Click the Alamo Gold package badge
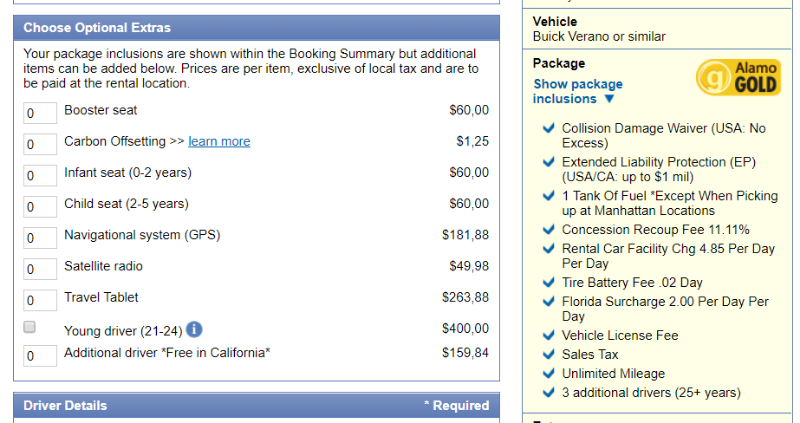This screenshot has width=800, height=423. (738, 78)
